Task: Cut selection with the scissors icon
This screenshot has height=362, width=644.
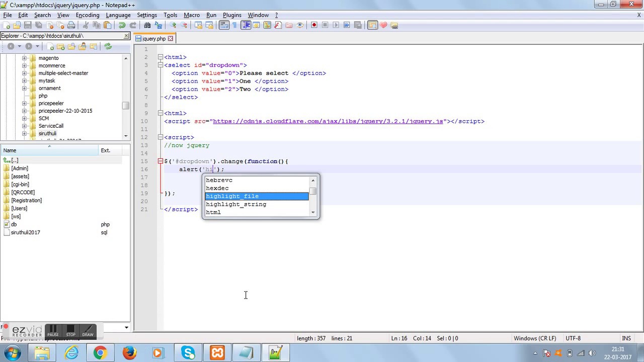Action: tap(85, 25)
